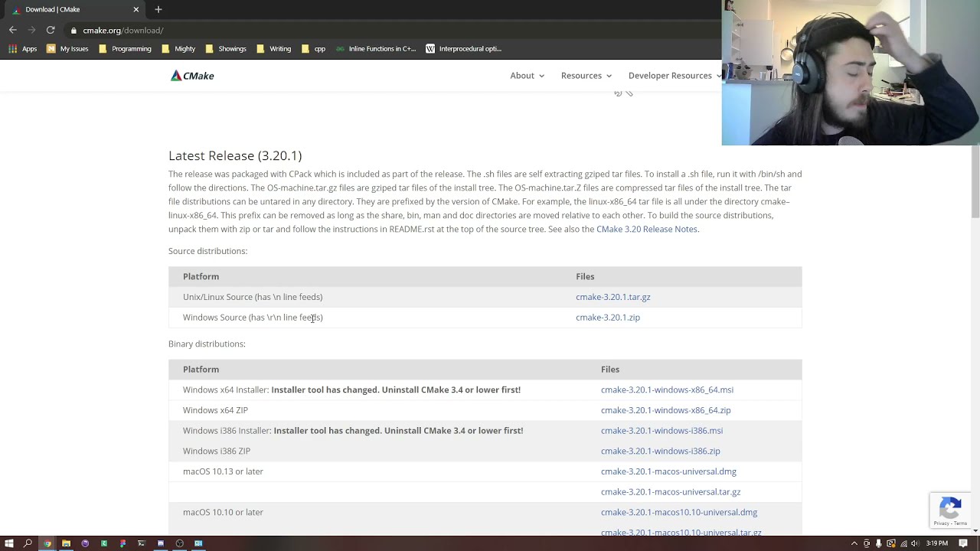Screen dimensions: 980x551
Task: Open Showings bookmarks folder
Action: (225, 48)
